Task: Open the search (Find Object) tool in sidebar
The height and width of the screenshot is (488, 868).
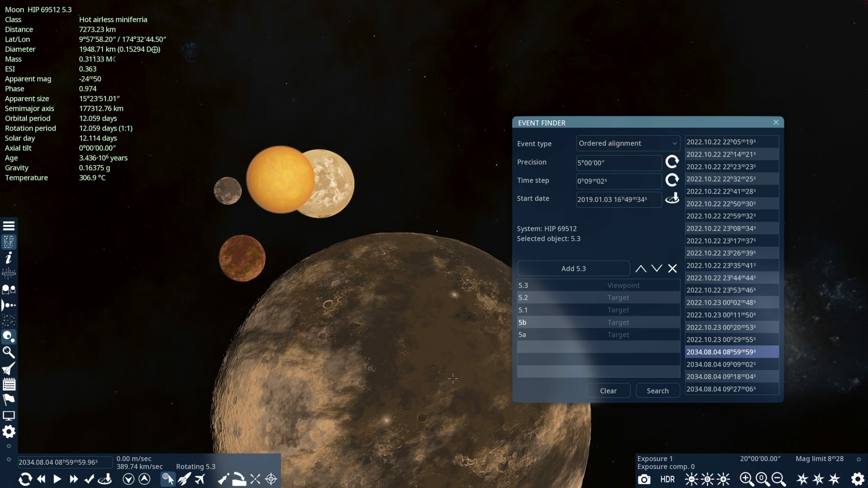Action: (9, 353)
